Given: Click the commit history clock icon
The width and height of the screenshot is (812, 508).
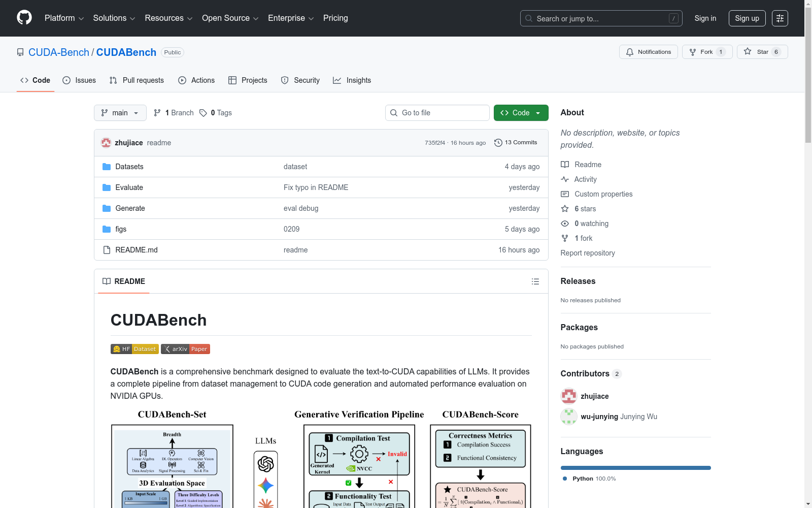Looking at the screenshot, I should click(x=498, y=143).
